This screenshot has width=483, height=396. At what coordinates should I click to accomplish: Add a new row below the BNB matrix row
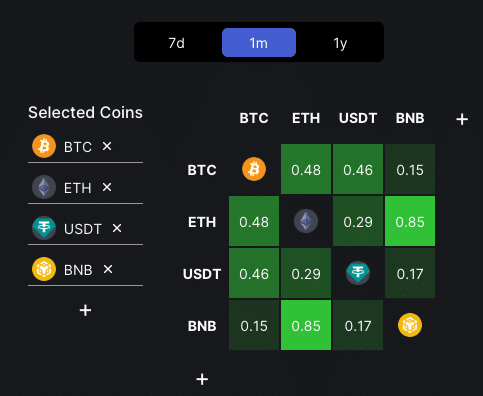pos(202,379)
